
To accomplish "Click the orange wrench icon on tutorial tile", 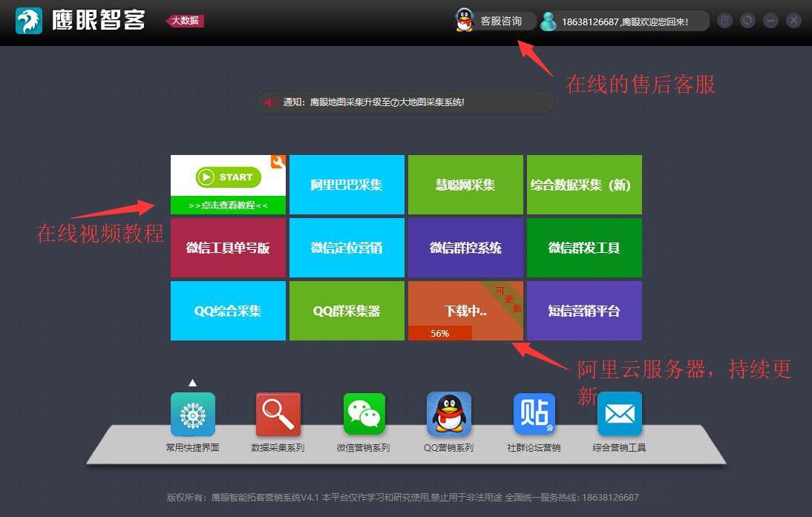I will point(278,162).
